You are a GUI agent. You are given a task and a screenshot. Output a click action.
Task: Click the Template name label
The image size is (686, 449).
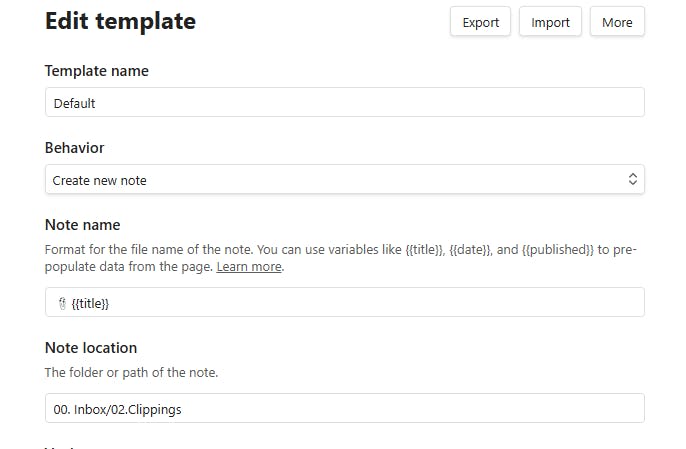coord(97,71)
